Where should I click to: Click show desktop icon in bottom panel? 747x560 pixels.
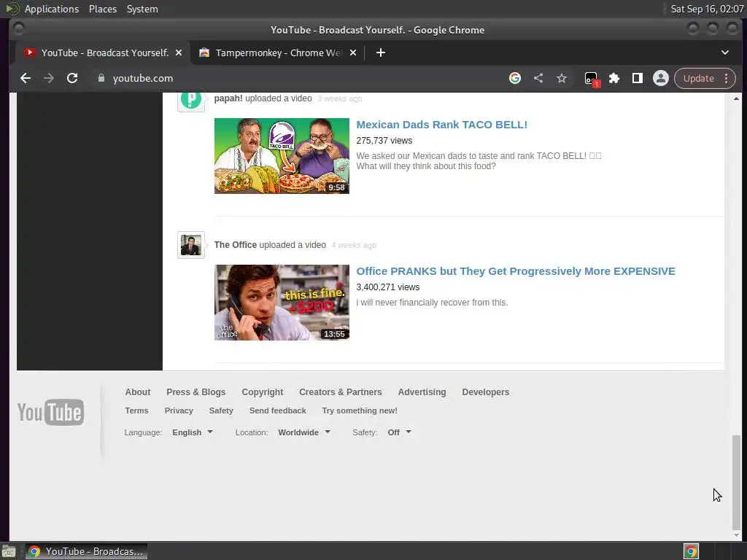pos(9,551)
